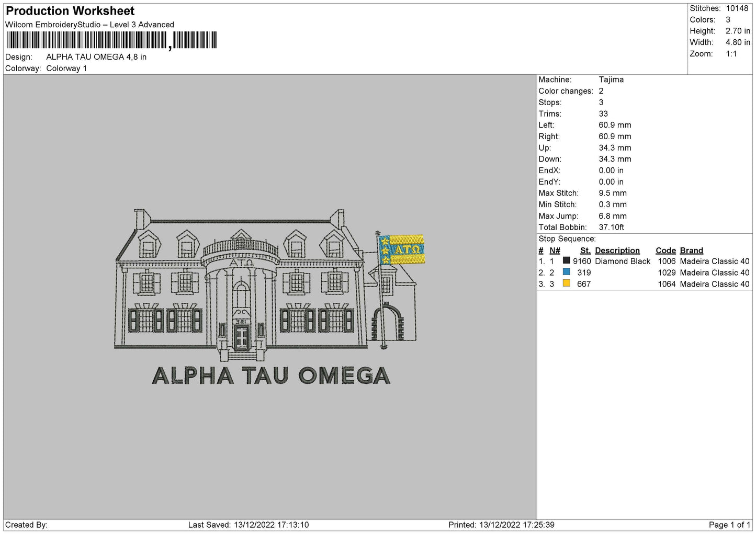Click thread code 1064
The image size is (756, 534).
pos(667,285)
